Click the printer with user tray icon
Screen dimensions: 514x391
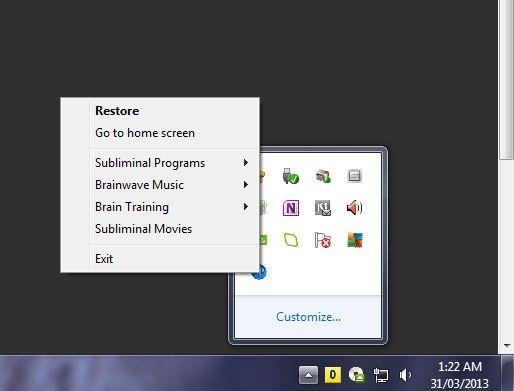(323, 176)
